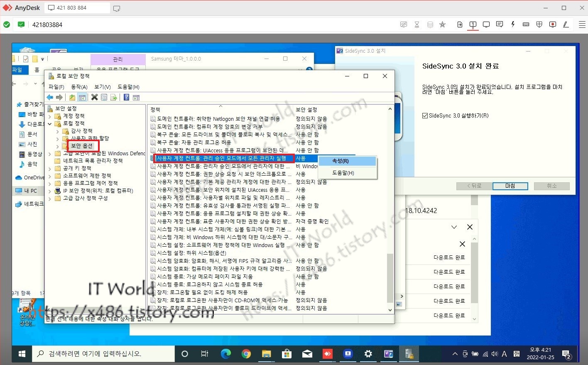Select 보안 옵션 tree item

click(82, 146)
